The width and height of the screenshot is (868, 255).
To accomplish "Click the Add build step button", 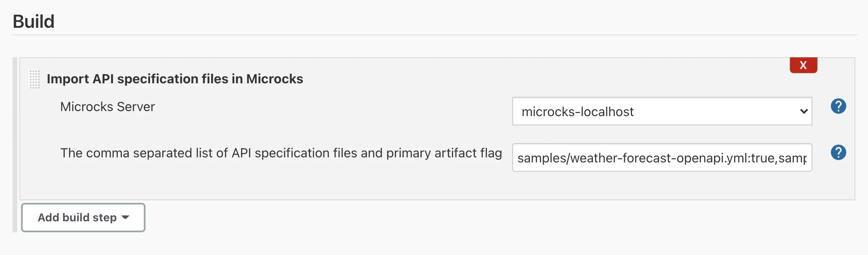I will (x=83, y=218).
